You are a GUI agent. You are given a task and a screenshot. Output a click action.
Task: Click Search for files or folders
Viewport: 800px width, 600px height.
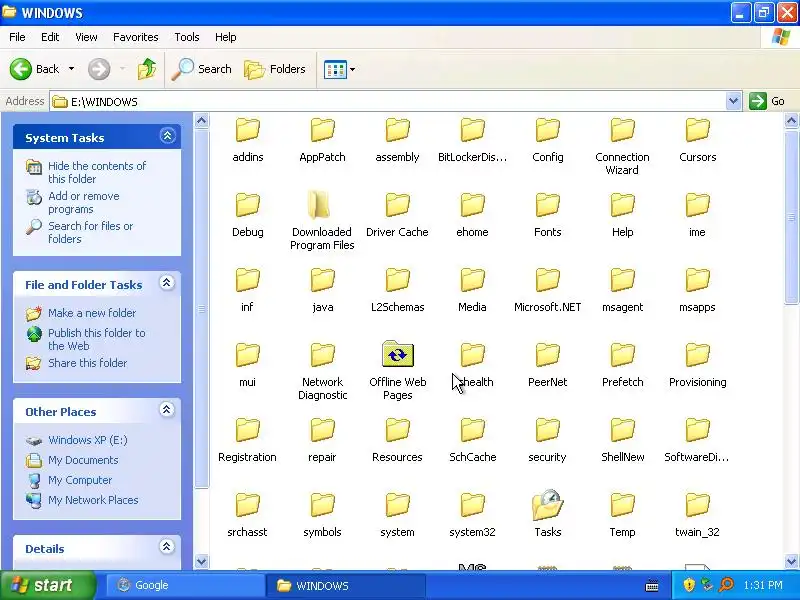point(90,232)
